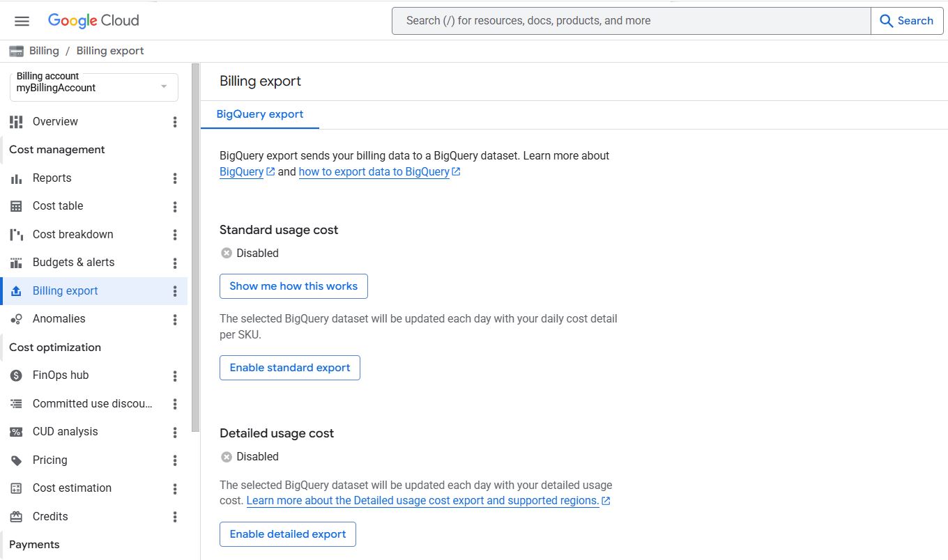Viewport: 948px width, 560px height.
Task: Open the Anomalies page
Action: [x=59, y=319]
